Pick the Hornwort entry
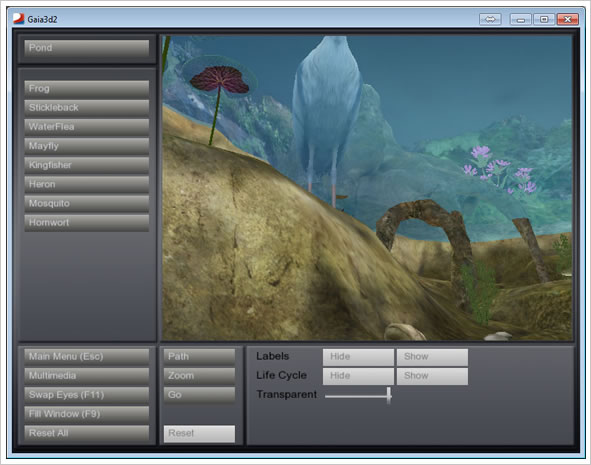This screenshot has height=465, width=591. point(87,223)
